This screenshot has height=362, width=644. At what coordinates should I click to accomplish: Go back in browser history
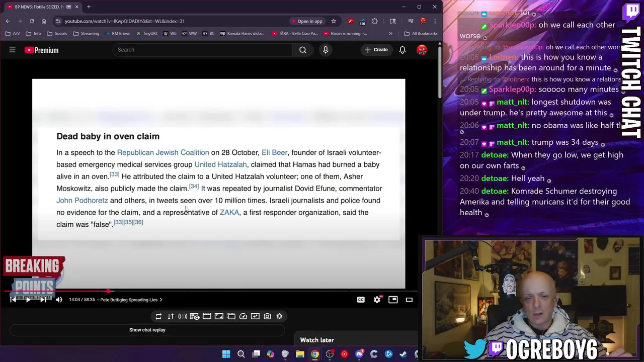click(8, 21)
